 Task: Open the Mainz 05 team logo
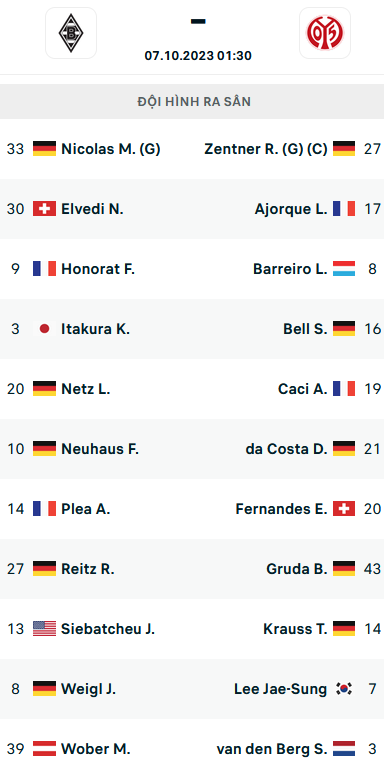[x=325, y=33]
